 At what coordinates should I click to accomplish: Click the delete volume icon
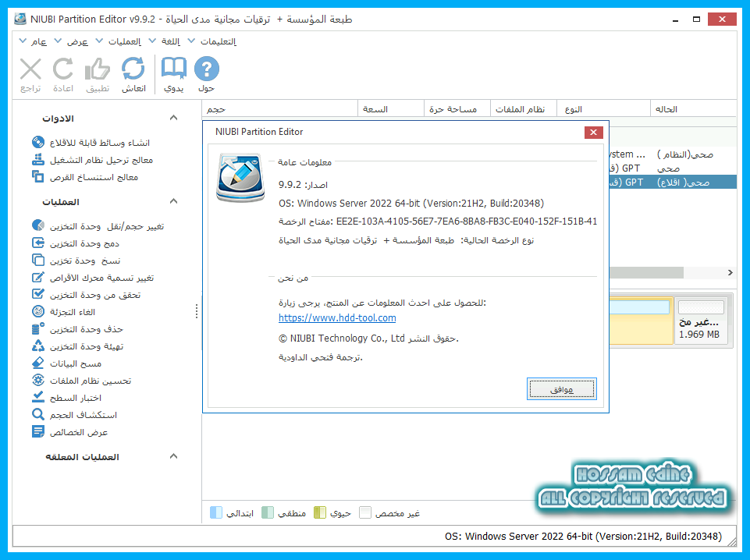tap(38, 328)
